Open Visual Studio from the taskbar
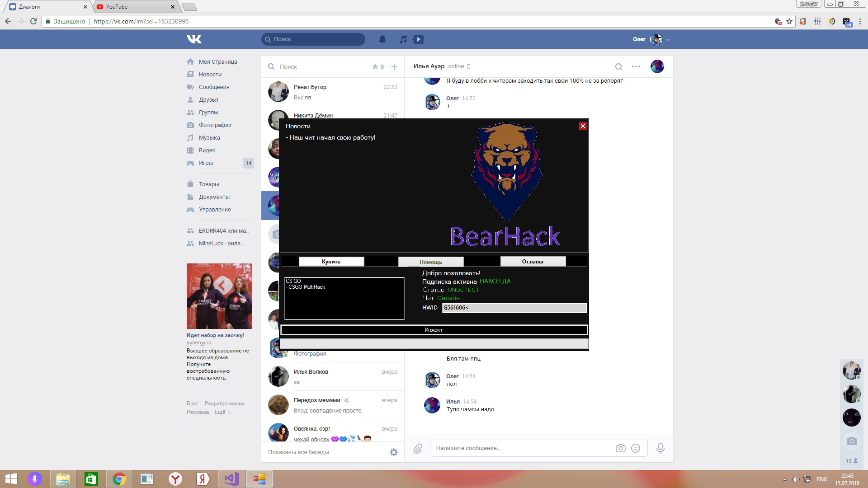This screenshot has height=488, width=868. pos(231,479)
